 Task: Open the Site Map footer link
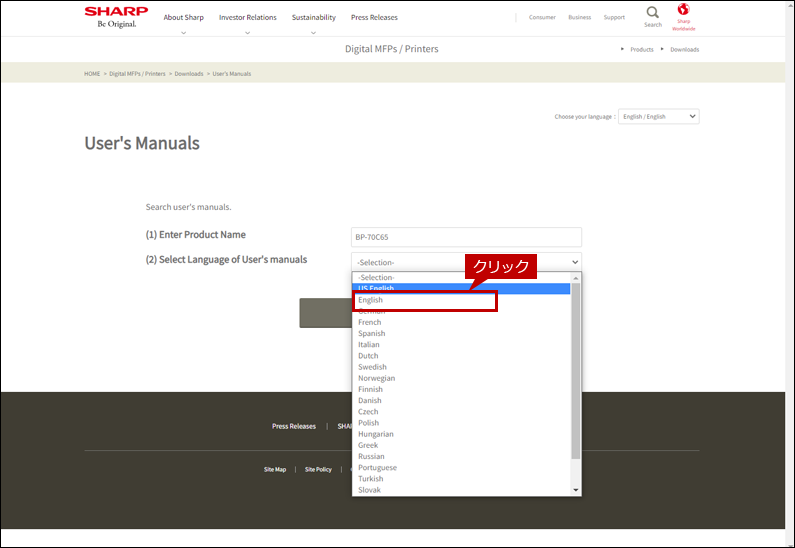tap(275, 470)
